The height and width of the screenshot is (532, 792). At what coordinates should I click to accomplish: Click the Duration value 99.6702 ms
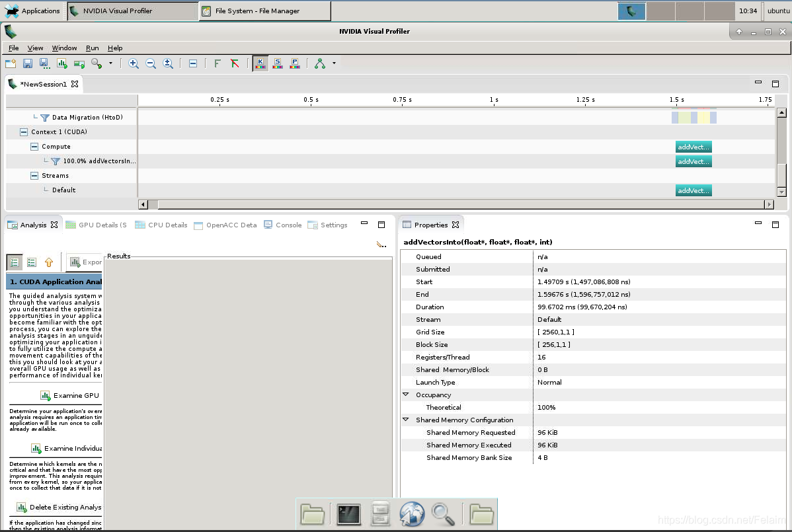pos(582,307)
